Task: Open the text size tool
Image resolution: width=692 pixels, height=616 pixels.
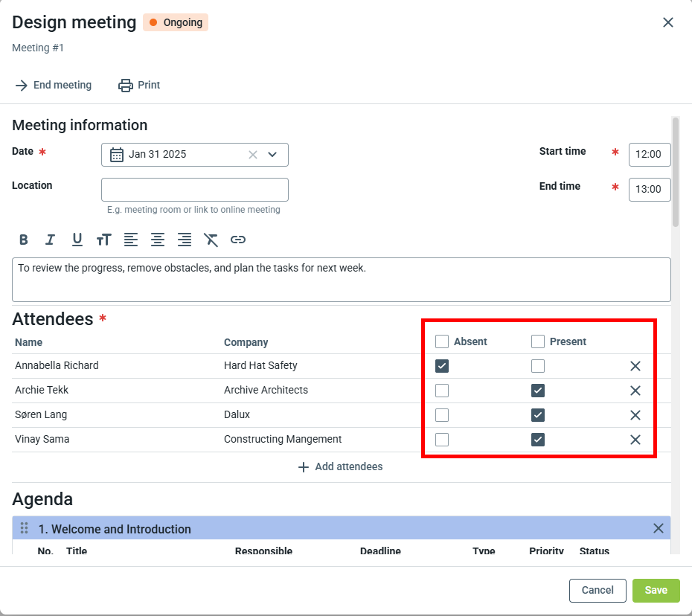Action: pyautogui.click(x=103, y=240)
